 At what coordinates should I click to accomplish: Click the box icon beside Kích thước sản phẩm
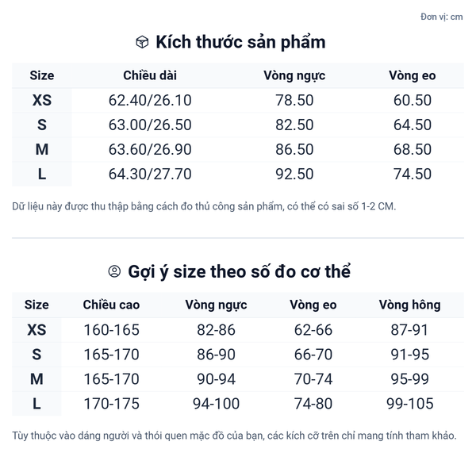pos(142,42)
